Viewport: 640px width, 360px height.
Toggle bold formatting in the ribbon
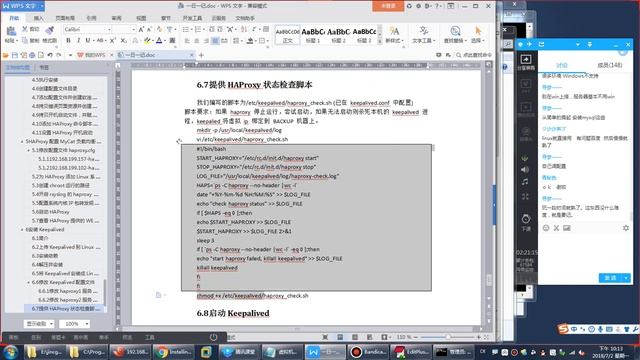68,40
